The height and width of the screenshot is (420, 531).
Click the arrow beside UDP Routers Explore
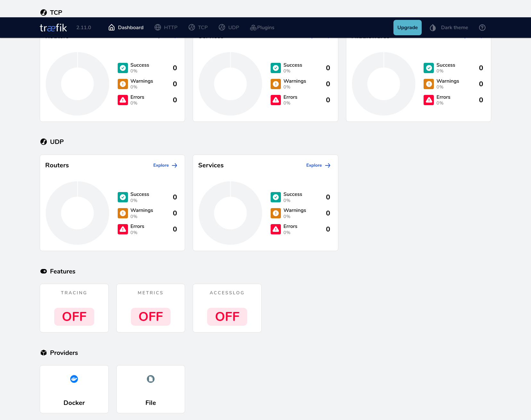pos(174,165)
